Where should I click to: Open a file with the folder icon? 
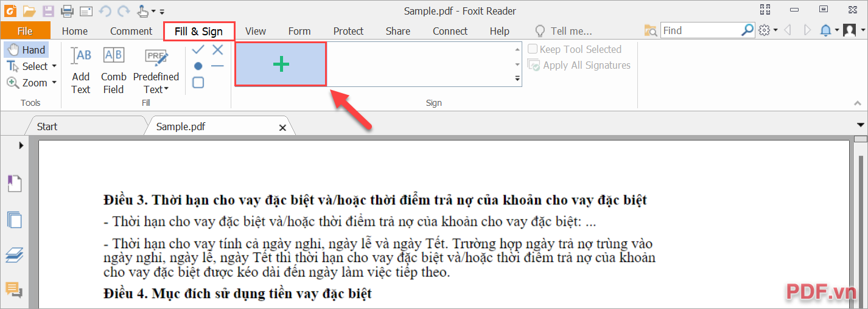29,10
